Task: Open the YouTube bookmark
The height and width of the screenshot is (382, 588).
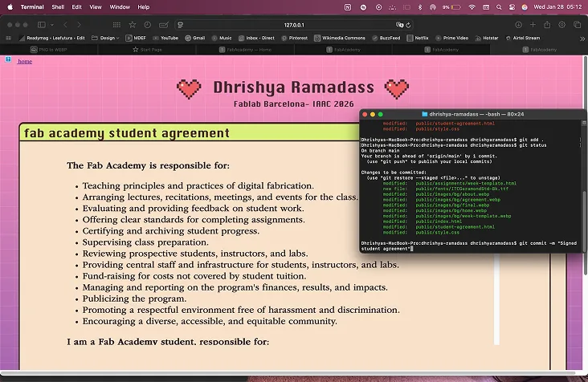Action: [x=165, y=38]
